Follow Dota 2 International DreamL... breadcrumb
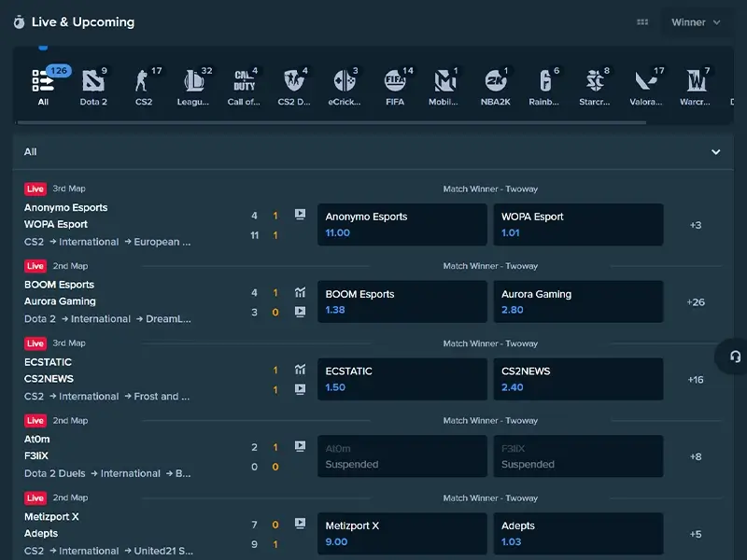The image size is (747, 560). tap(107, 319)
